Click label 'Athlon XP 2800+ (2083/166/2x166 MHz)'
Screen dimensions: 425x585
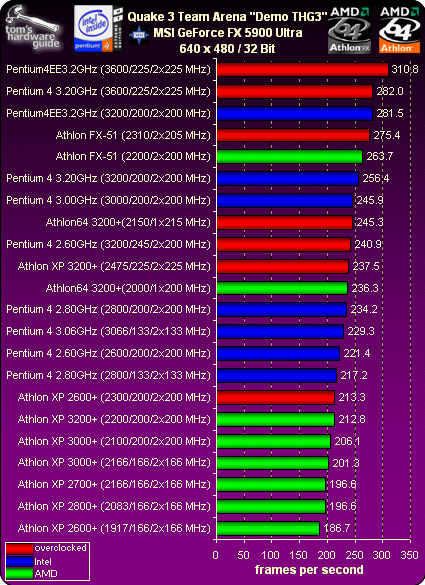point(114,507)
